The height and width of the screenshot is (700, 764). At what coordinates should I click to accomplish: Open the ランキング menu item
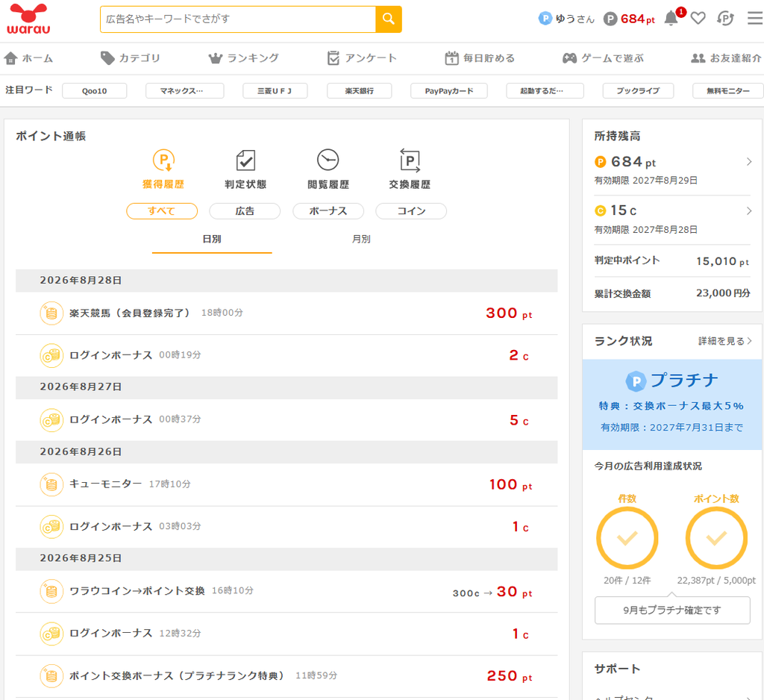pyautogui.click(x=244, y=58)
